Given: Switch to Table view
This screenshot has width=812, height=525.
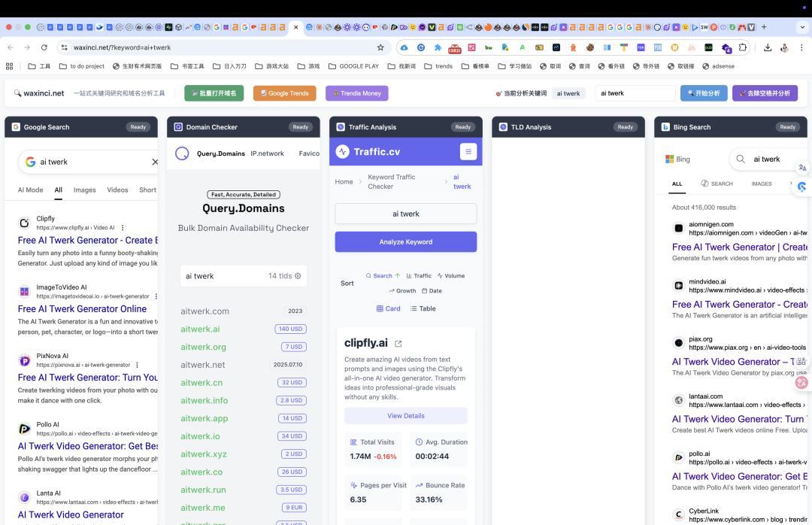Looking at the screenshot, I should click(423, 308).
